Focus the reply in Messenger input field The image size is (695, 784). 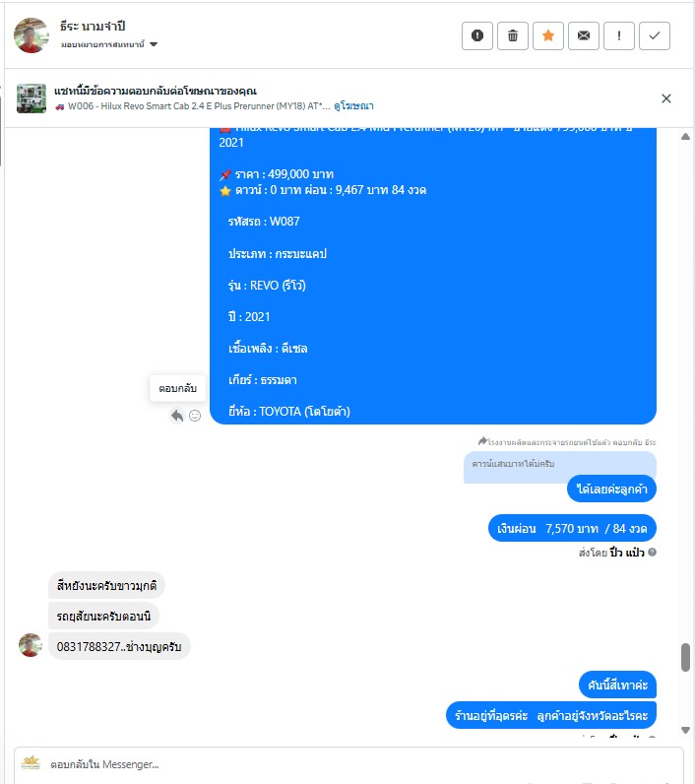[348, 764]
